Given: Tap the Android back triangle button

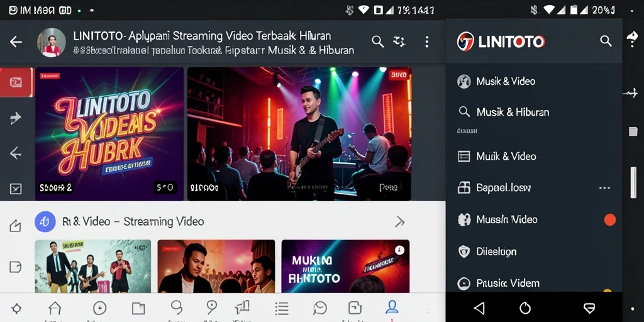Looking at the screenshot, I should pos(479,308).
